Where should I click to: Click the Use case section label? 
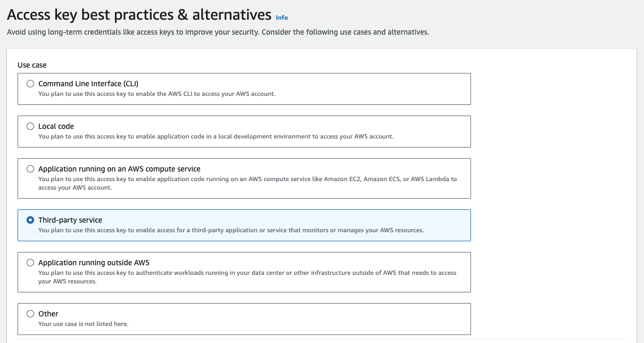click(32, 65)
